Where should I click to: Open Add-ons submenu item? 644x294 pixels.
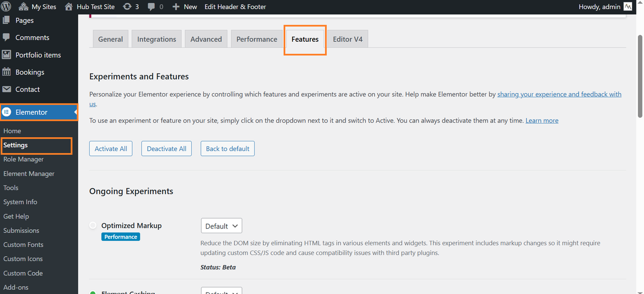click(16, 287)
